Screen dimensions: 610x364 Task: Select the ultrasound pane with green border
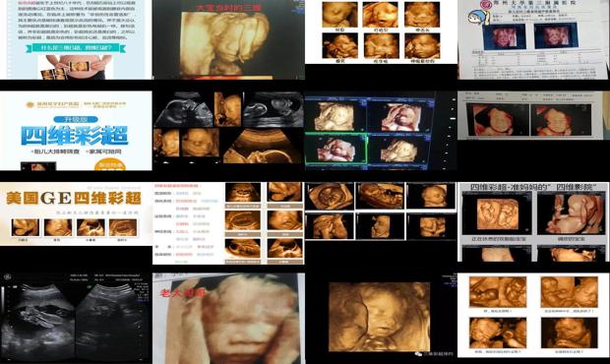pos(336,149)
